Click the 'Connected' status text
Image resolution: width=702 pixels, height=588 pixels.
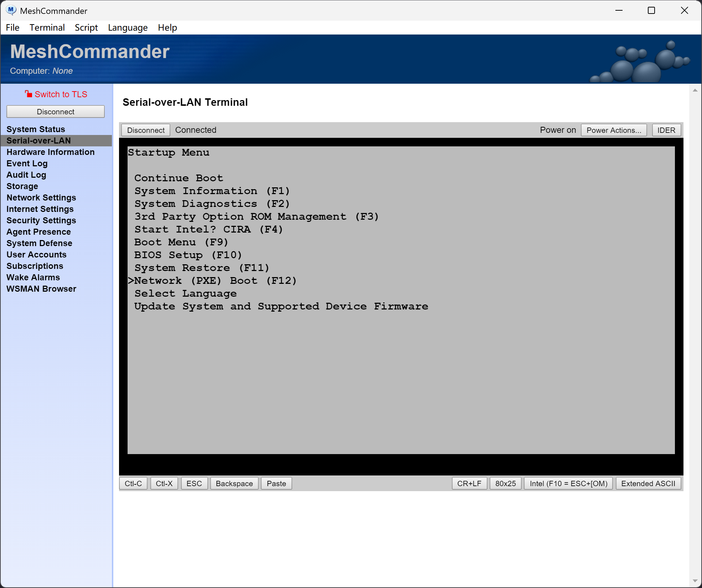tap(196, 130)
